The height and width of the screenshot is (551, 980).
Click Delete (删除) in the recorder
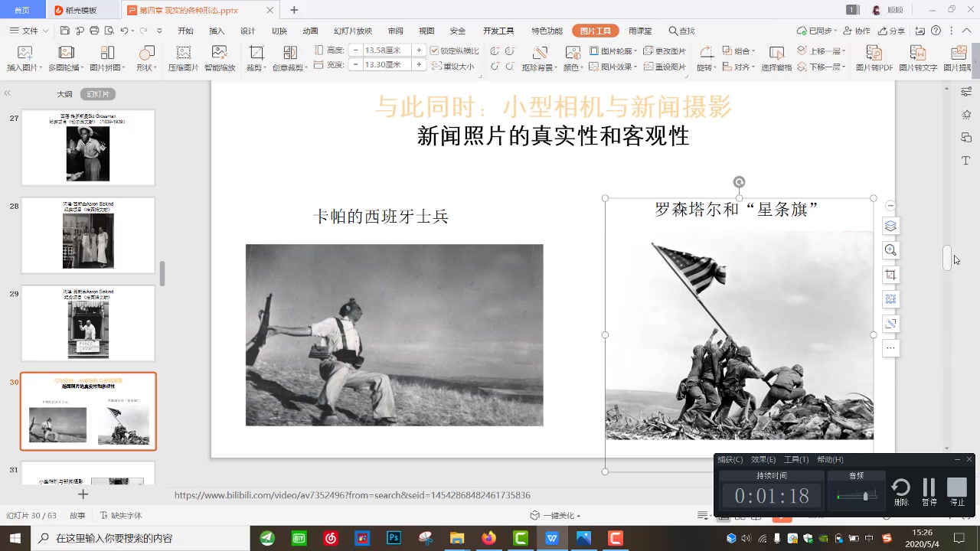point(901,491)
